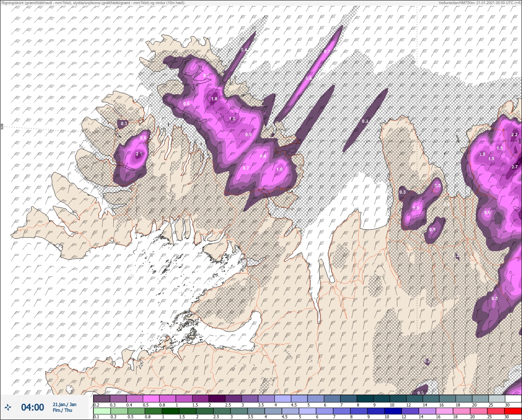Click the Veðurstofan star logo icon
Screen dimensions: 522x420
(9, 407)
